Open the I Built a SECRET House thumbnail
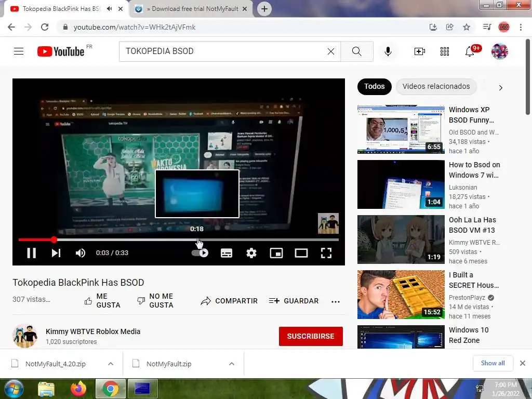Image resolution: width=532 pixels, height=399 pixels. pos(401,295)
